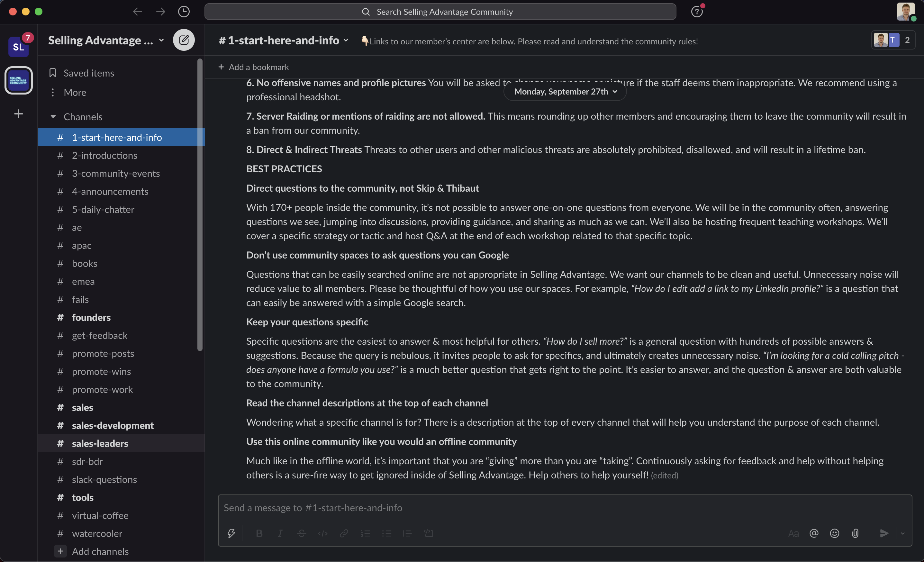
Task: Open the promote-wins channel
Action: coord(121,371)
